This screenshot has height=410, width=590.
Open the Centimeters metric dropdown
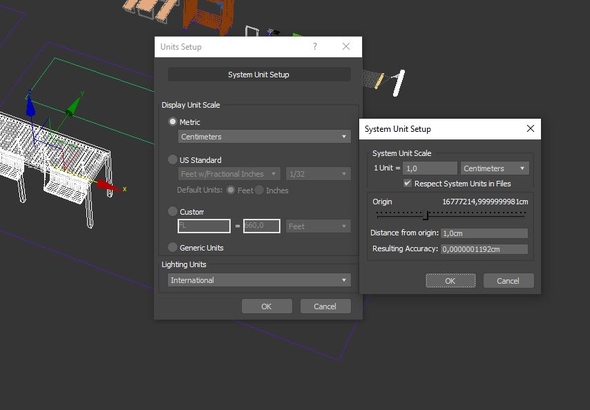click(265, 137)
